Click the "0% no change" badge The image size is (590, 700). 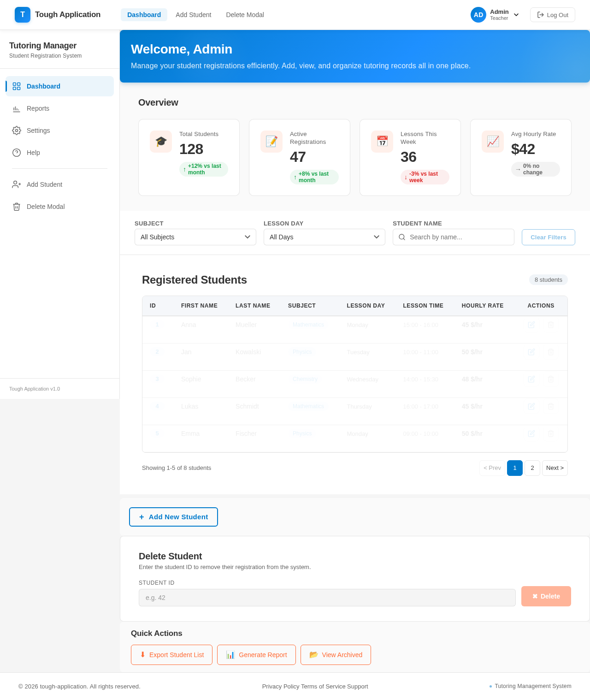tap(536, 169)
